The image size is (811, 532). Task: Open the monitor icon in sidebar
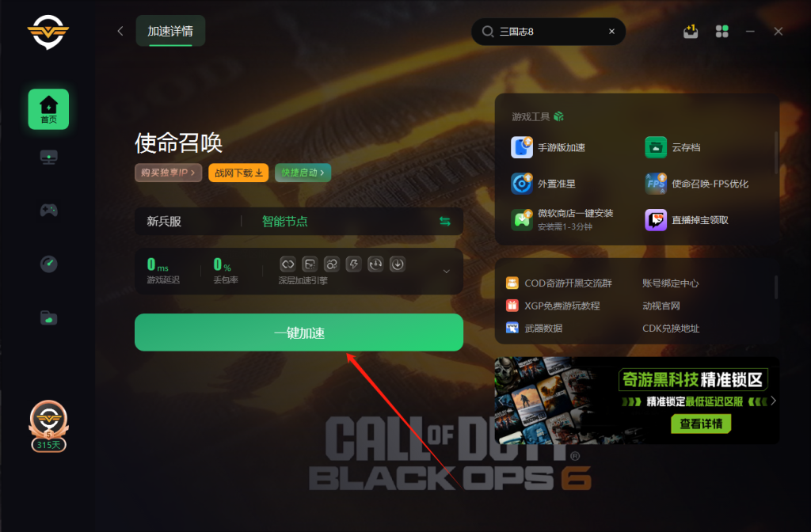[x=48, y=157]
